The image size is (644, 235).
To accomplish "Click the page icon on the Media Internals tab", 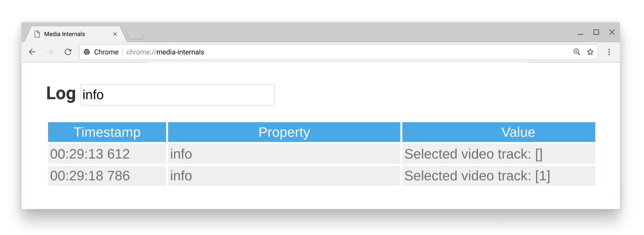I will point(37,34).
